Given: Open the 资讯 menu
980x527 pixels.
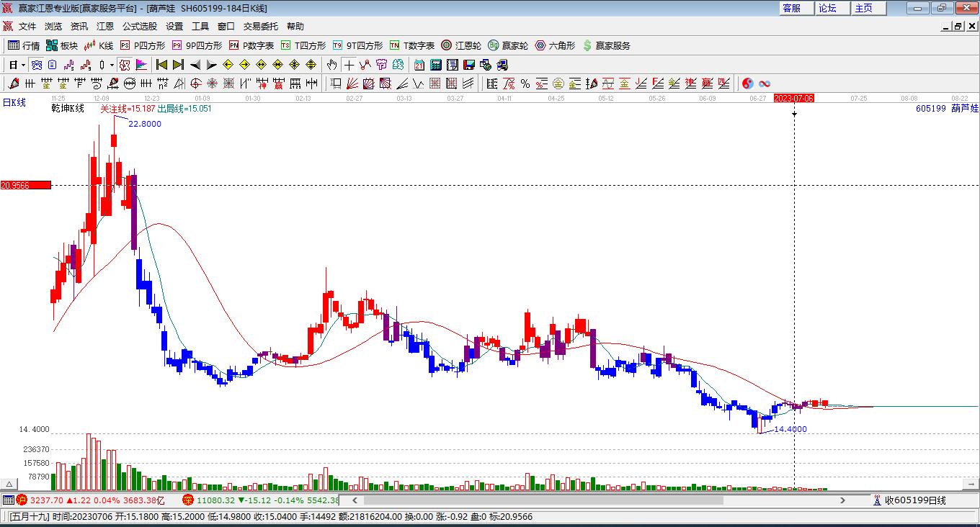Looking at the screenshot, I should pos(79,27).
